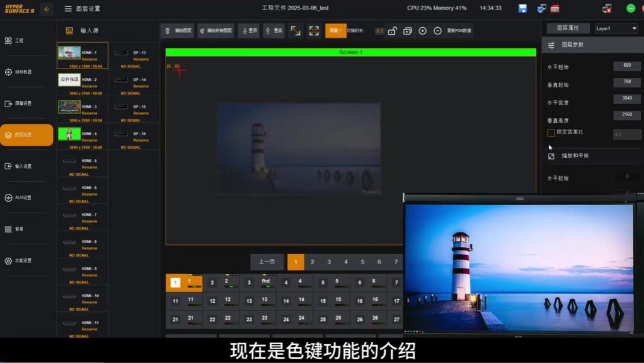Expand the 缩放和平移 section
Viewport: 644px width, 363px height.
[x=575, y=156]
